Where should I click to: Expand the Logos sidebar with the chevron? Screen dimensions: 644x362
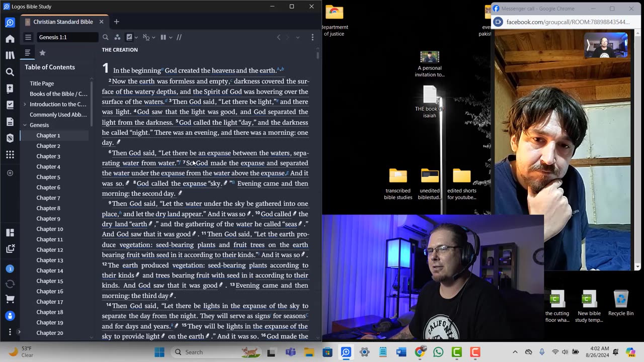(x=19, y=332)
